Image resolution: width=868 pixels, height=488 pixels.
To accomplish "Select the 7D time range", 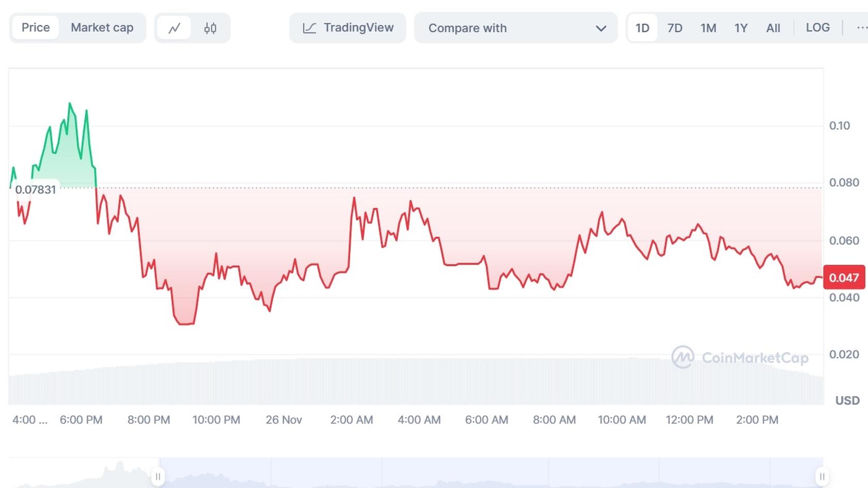I will [675, 28].
